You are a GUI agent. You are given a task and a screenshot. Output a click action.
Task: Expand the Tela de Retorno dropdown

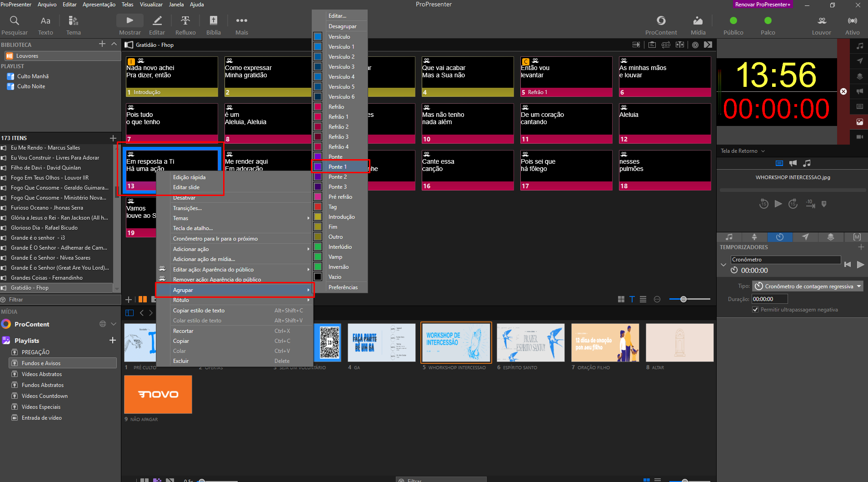pyautogui.click(x=743, y=151)
